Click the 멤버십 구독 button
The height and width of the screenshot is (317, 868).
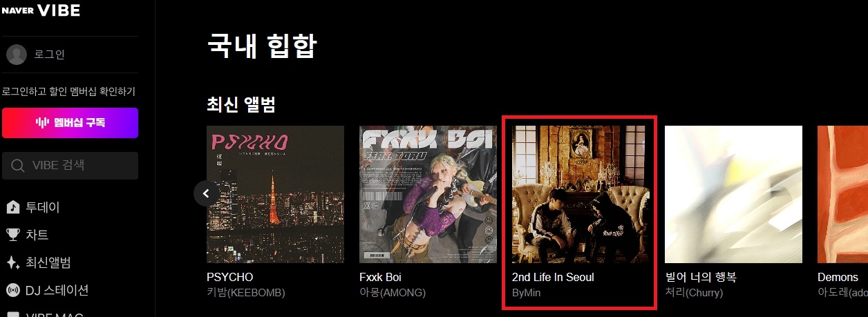pyautogui.click(x=70, y=123)
